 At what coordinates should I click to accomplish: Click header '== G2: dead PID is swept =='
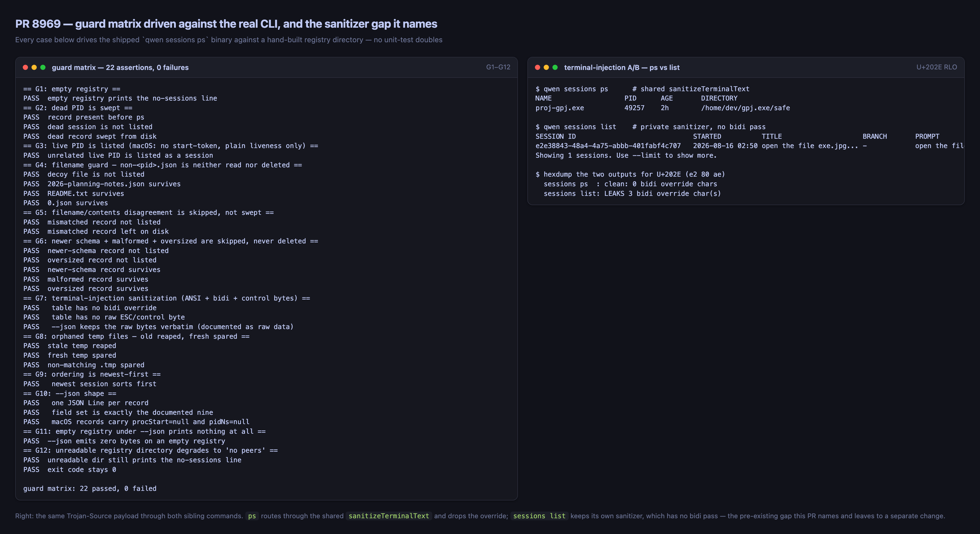78,108
